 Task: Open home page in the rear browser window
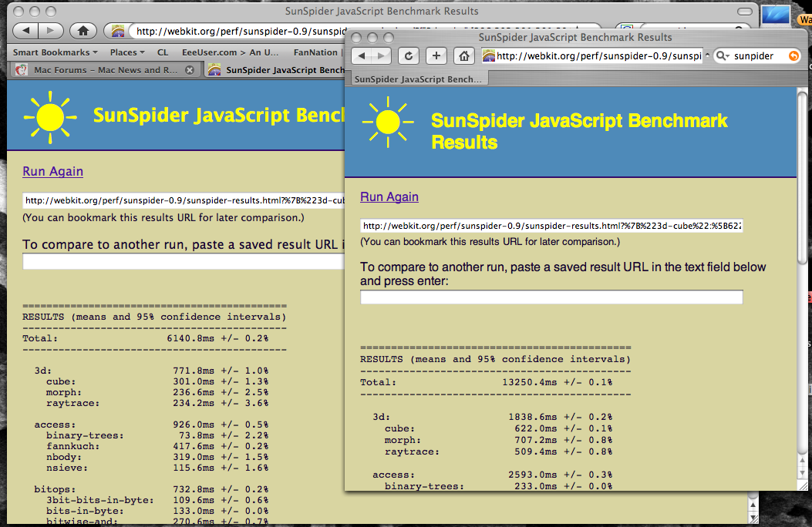[83, 31]
